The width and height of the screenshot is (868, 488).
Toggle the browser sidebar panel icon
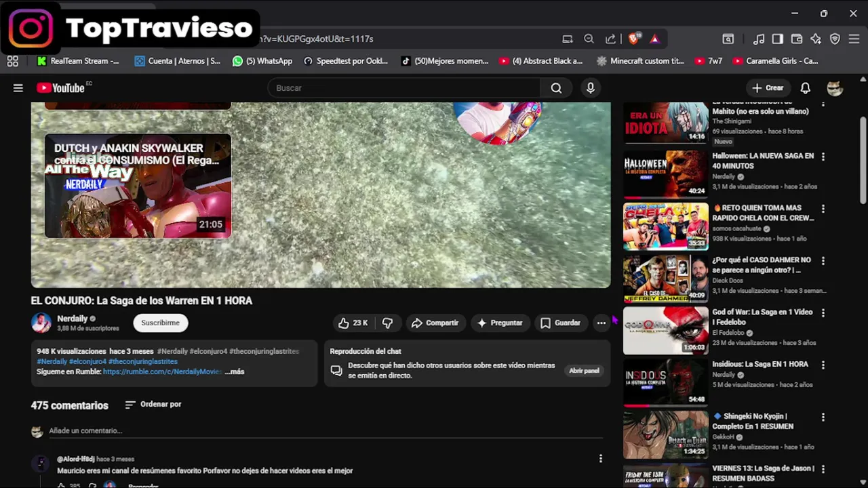(778, 39)
